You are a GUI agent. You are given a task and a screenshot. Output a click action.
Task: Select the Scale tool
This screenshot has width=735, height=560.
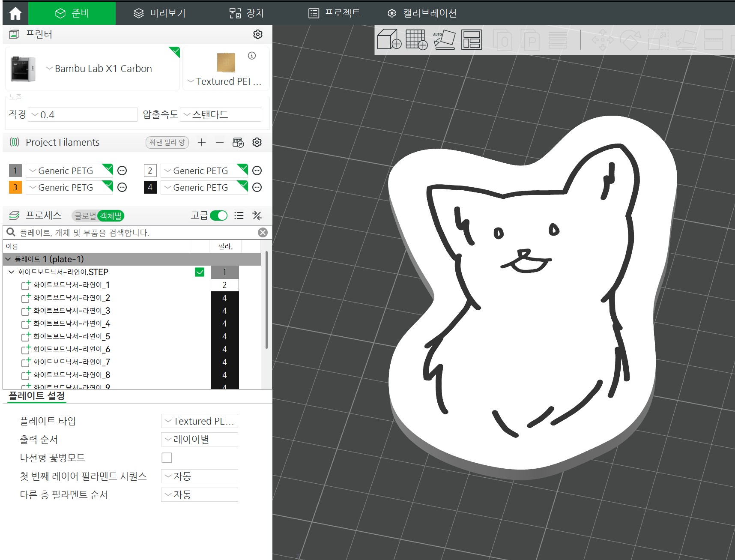pos(658,40)
